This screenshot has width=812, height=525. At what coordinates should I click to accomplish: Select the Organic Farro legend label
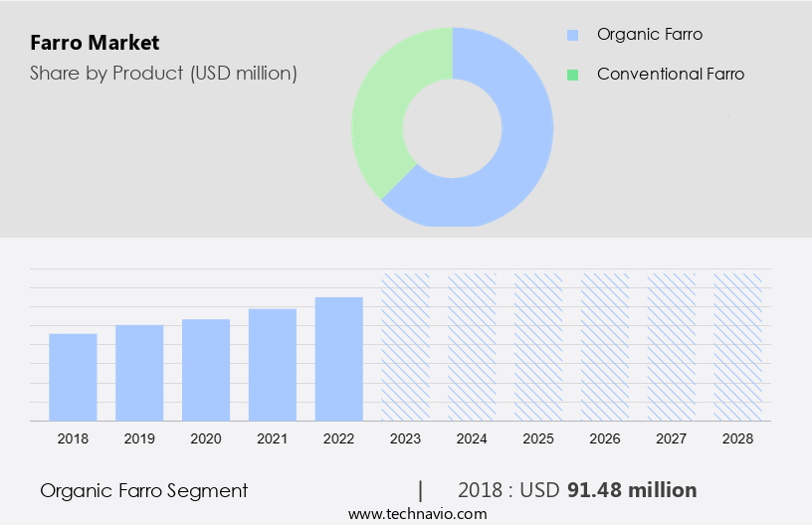coord(649,35)
